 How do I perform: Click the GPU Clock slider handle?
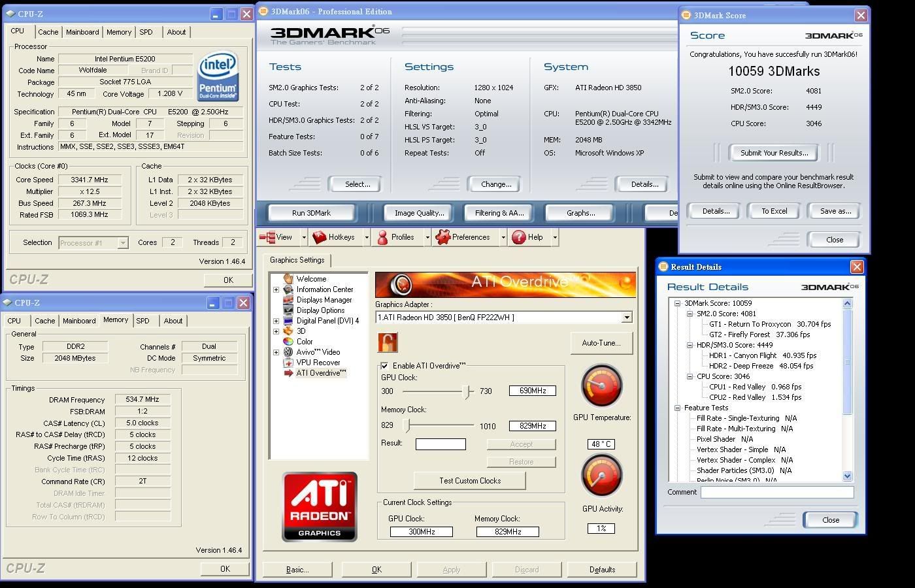coord(467,391)
